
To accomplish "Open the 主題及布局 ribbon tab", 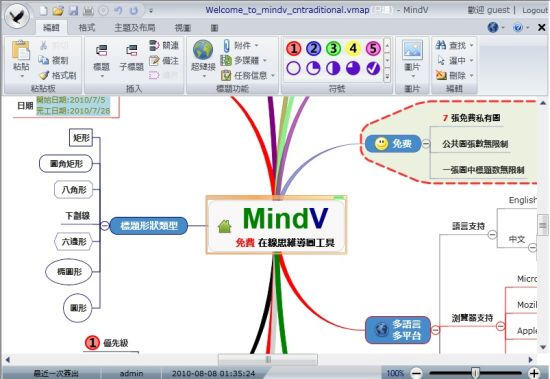I will point(135,27).
